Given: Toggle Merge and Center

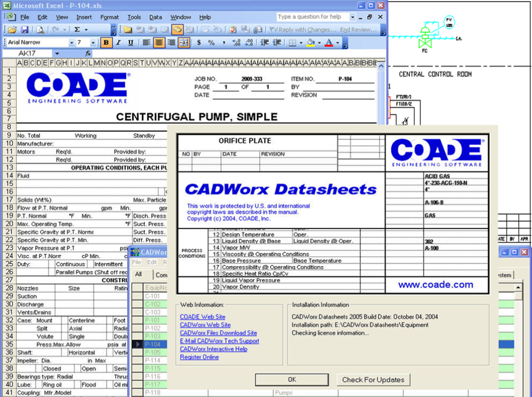Looking at the screenshot, I should [183, 43].
